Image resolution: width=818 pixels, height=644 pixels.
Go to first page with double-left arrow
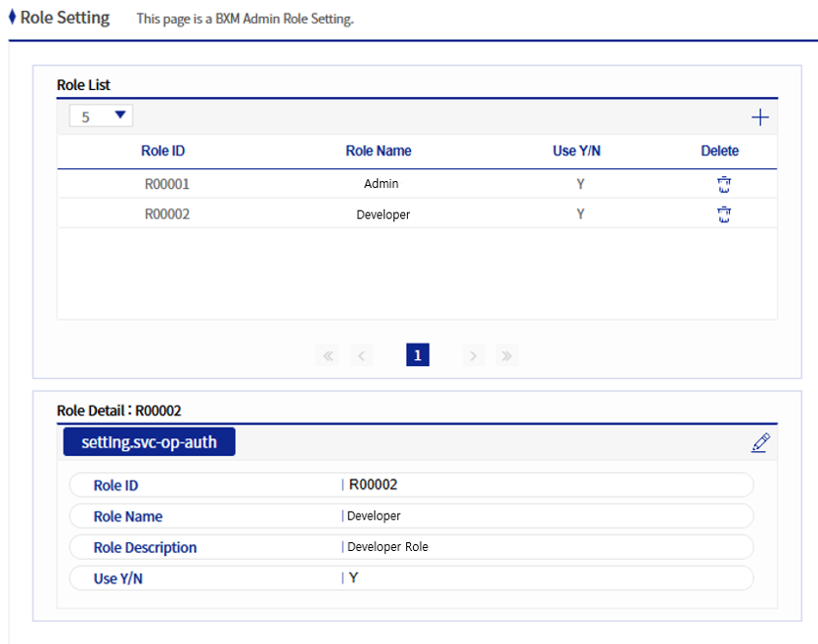(x=329, y=355)
